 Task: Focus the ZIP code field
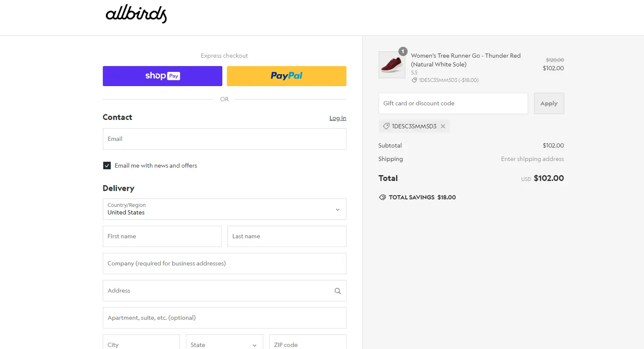pyautogui.click(x=308, y=344)
